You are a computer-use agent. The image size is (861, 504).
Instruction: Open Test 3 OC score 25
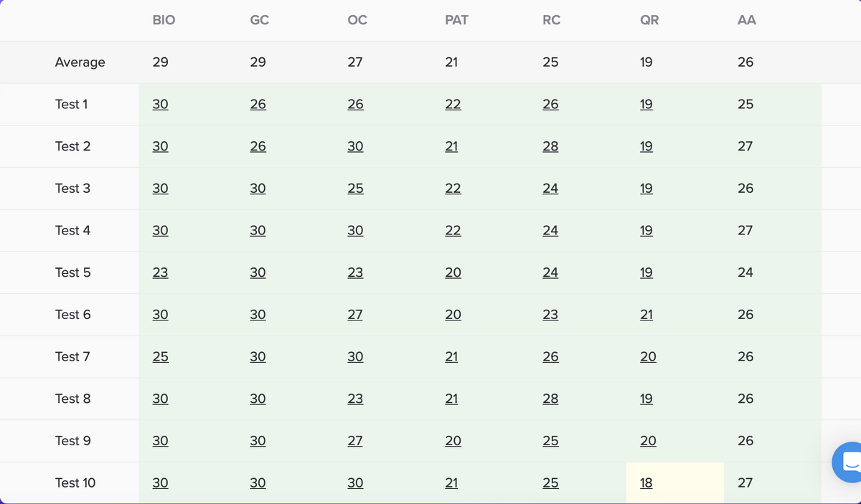355,189
